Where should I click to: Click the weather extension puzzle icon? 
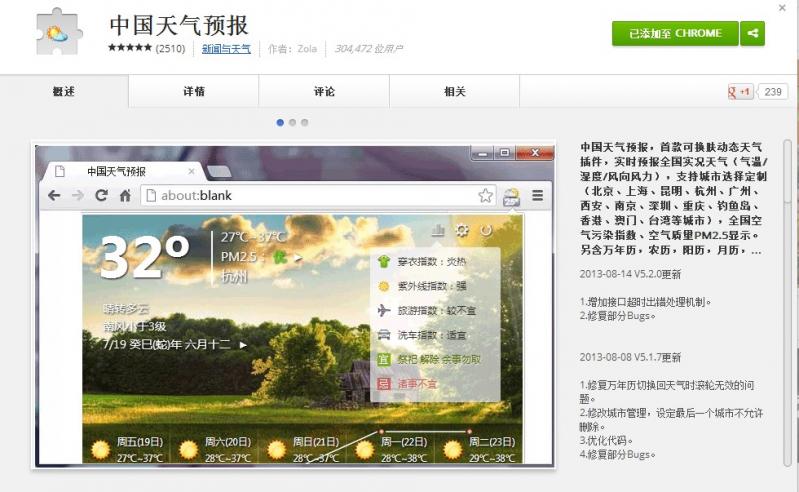(55, 33)
